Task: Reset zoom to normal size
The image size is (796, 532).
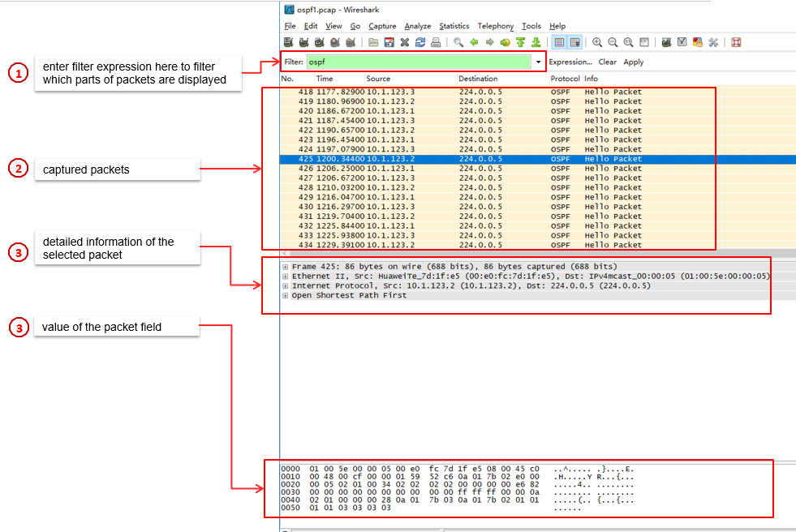Action: (629, 43)
